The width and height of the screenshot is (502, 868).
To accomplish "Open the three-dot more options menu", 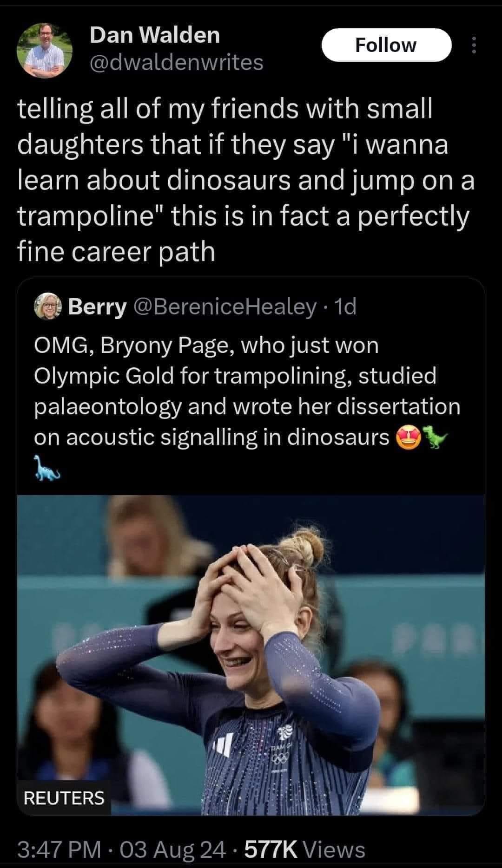I will [x=474, y=46].
